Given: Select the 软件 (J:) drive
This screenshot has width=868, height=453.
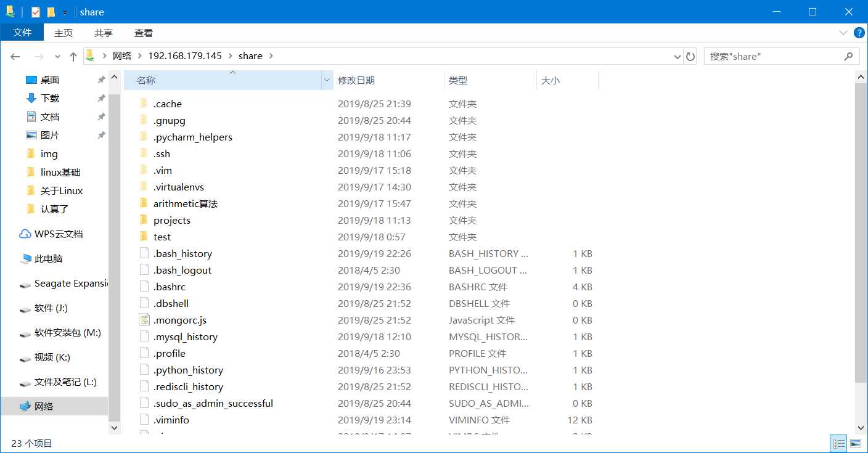Looking at the screenshot, I should click(x=51, y=308).
